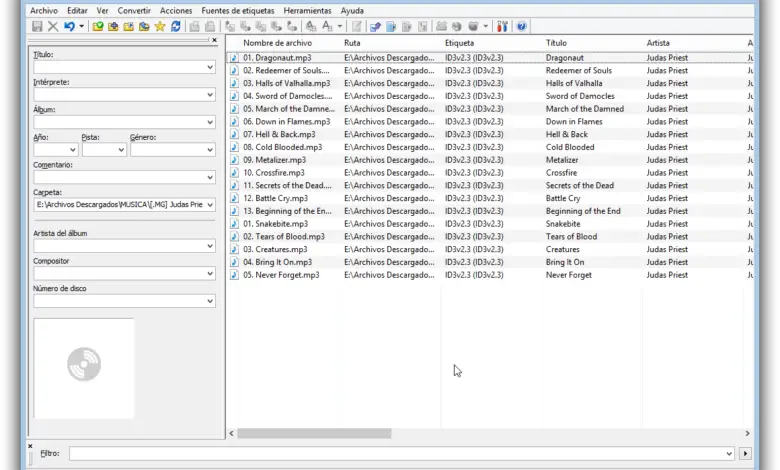Expand the Título dropdown
The width and height of the screenshot is (780, 470).
[210, 67]
